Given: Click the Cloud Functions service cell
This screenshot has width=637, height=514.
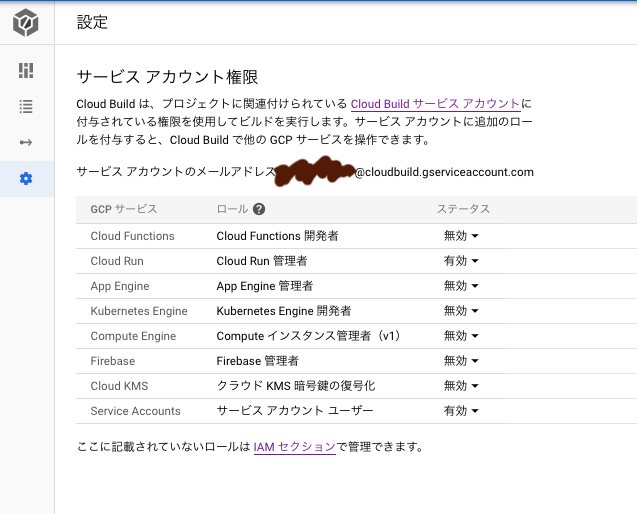Looking at the screenshot, I should [132, 236].
